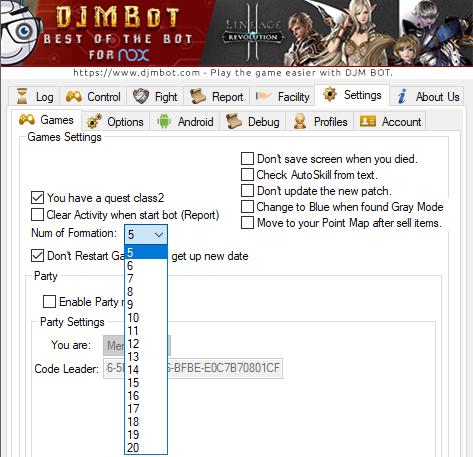This screenshot has height=457, width=473.
Task: Open the Control tab
Action: point(93,96)
